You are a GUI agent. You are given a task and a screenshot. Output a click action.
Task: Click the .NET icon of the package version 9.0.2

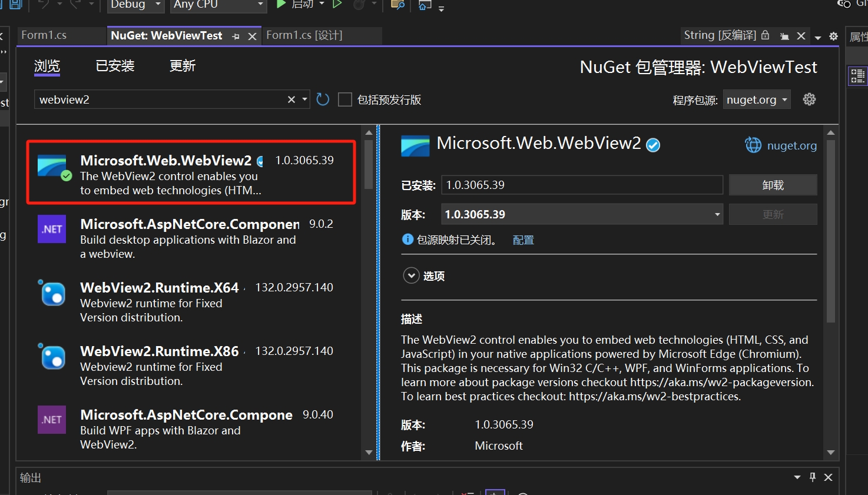tap(52, 229)
